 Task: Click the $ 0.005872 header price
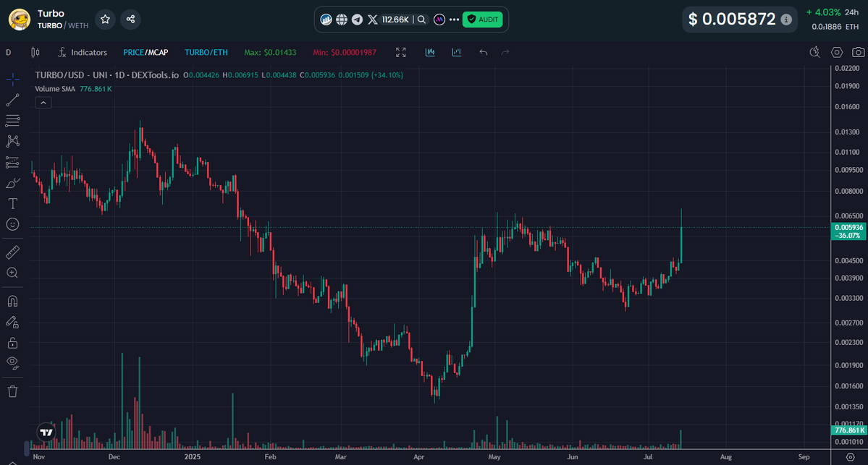coord(732,20)
